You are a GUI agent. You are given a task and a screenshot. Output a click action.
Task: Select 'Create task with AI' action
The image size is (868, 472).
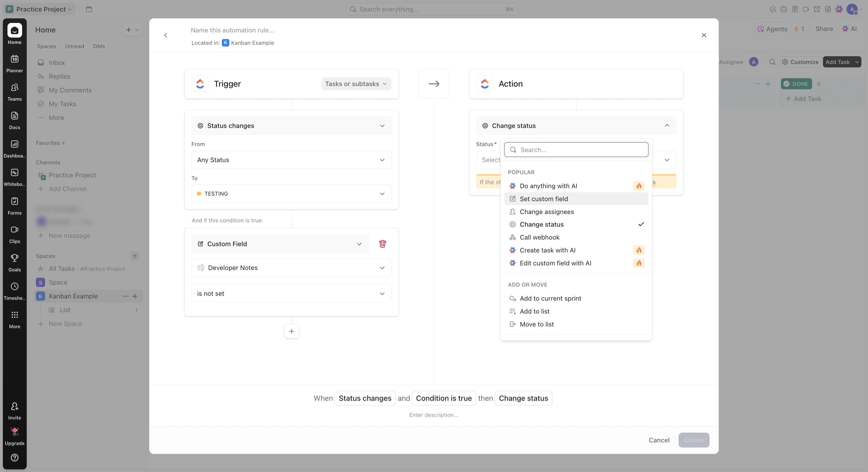[576, 250]
